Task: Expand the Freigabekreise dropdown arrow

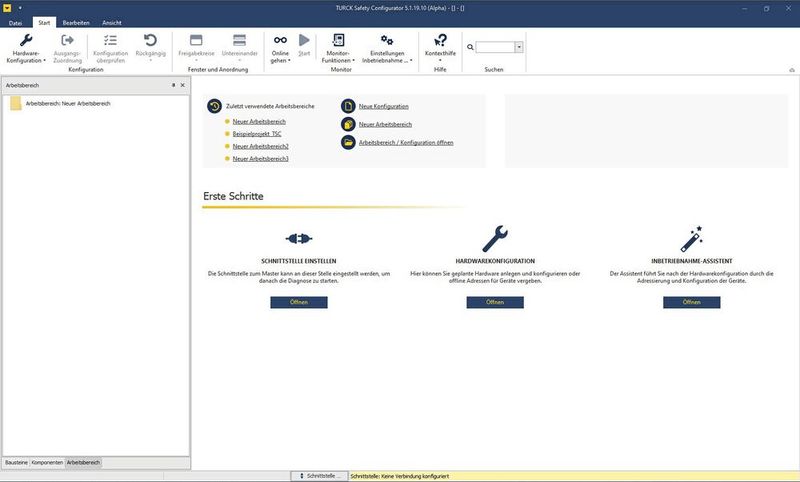Action: 196,60
